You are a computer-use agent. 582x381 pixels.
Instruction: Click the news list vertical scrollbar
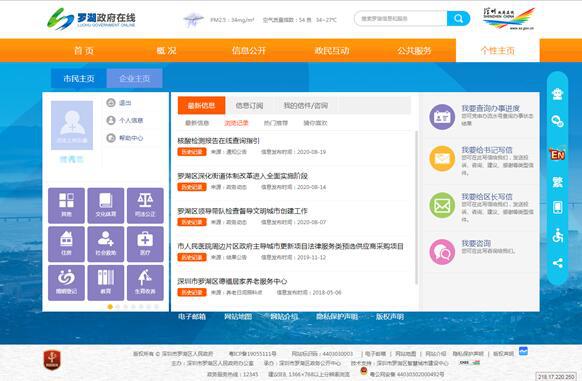pyautogui.click(x=416, y=207)
